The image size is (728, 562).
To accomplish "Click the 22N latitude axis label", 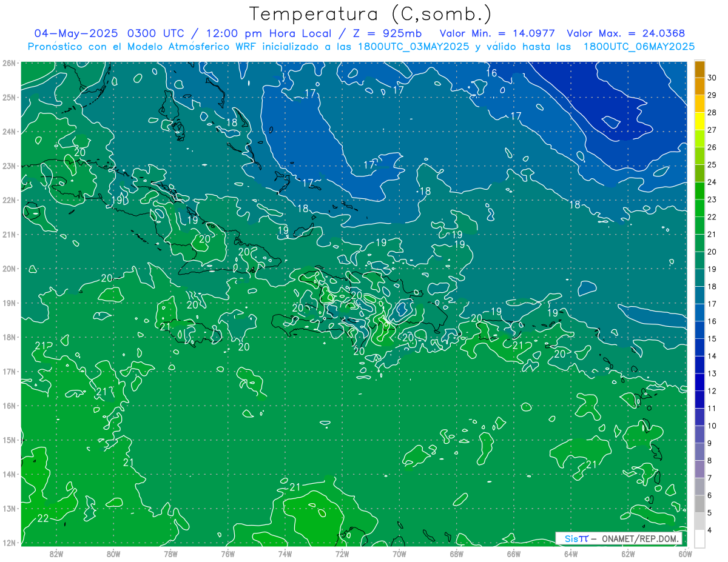I will (8, 200).
